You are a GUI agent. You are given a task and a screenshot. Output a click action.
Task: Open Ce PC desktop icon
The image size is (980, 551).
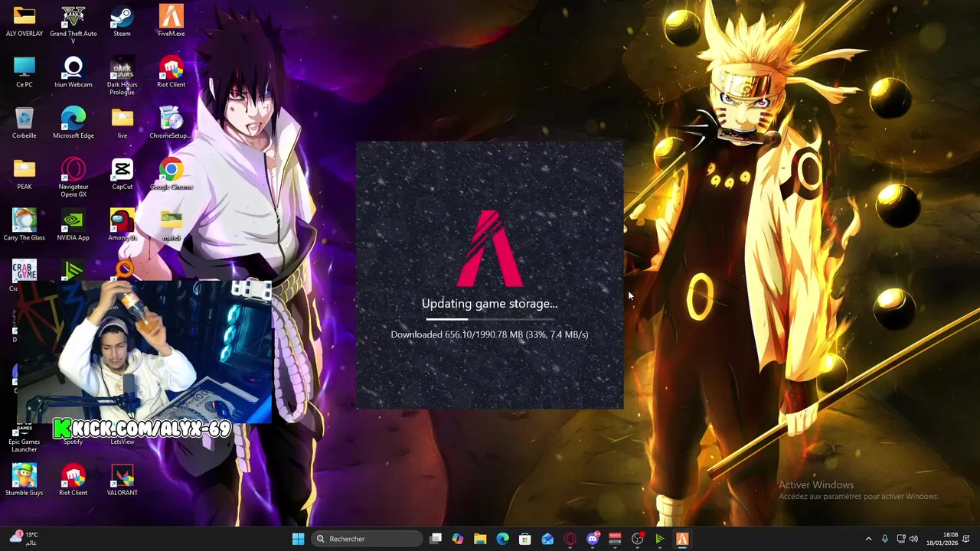(x=24, y=72)
